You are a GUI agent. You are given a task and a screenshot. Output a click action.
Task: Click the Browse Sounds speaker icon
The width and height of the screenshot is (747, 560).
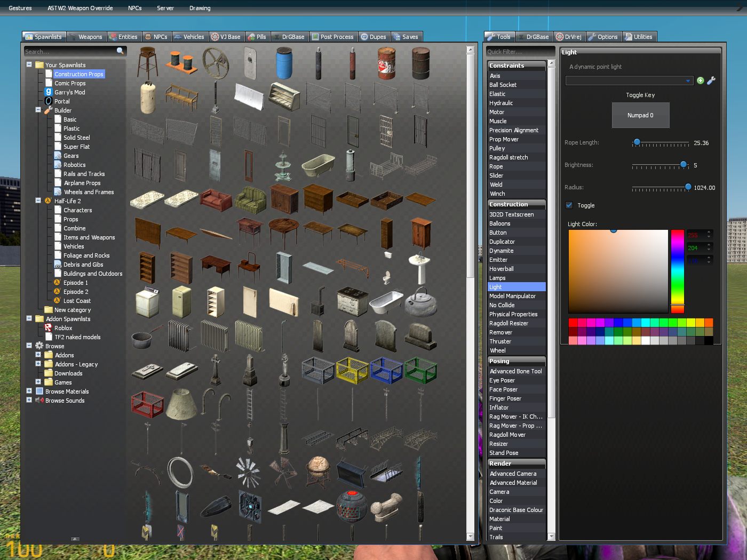click(39, 401)
